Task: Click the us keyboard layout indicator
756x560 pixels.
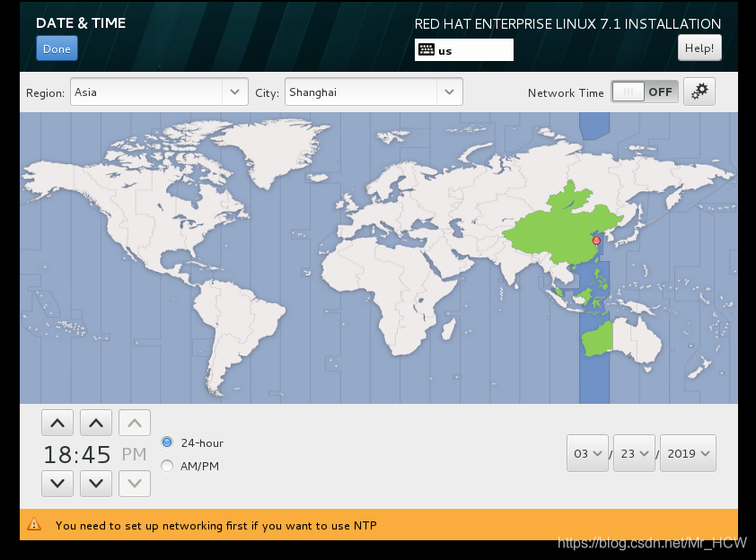Action: point(464,50)
